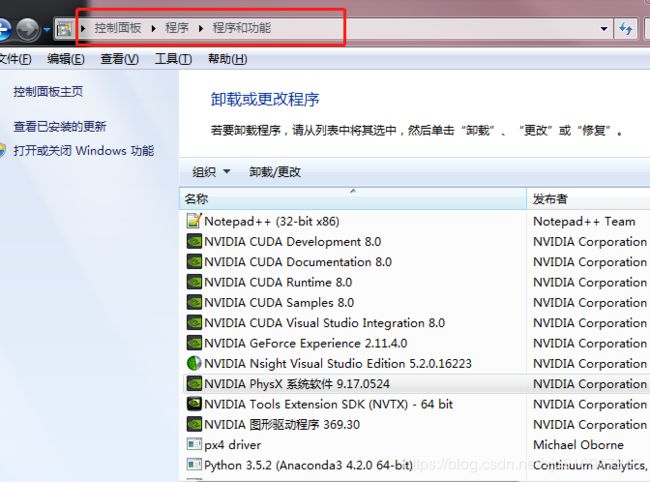Select the NVIDIA CUDA Documentation 8.0 row

point(415,262)
